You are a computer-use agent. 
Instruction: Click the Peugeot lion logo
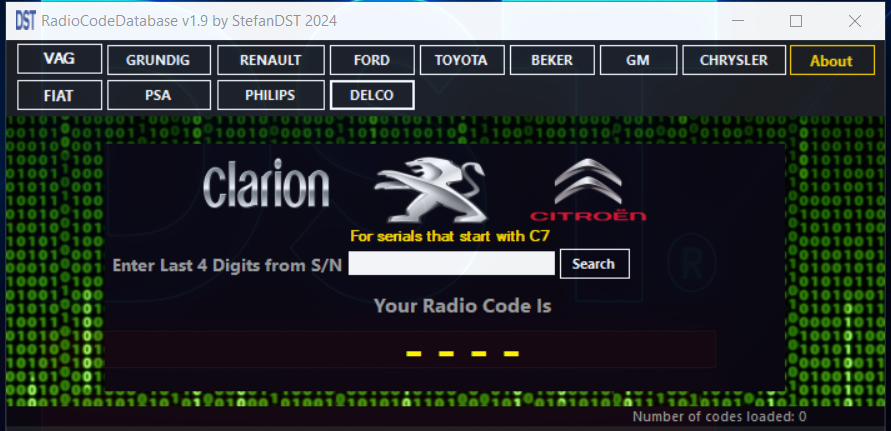click(432, 190)
